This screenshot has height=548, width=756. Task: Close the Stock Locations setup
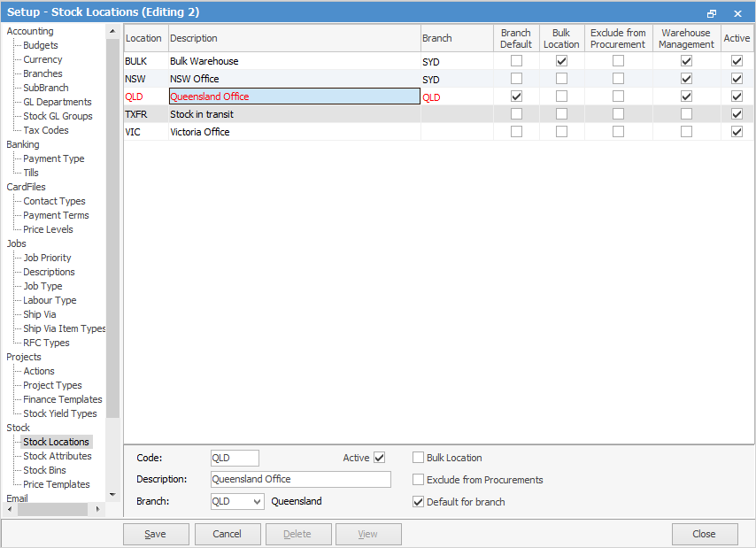tap(705, 534)
